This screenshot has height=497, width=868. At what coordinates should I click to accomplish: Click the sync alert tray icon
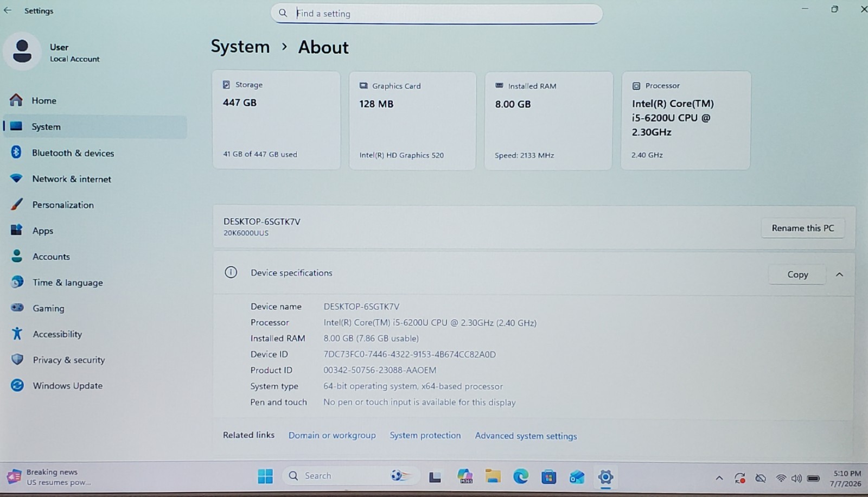pos(740,478)
